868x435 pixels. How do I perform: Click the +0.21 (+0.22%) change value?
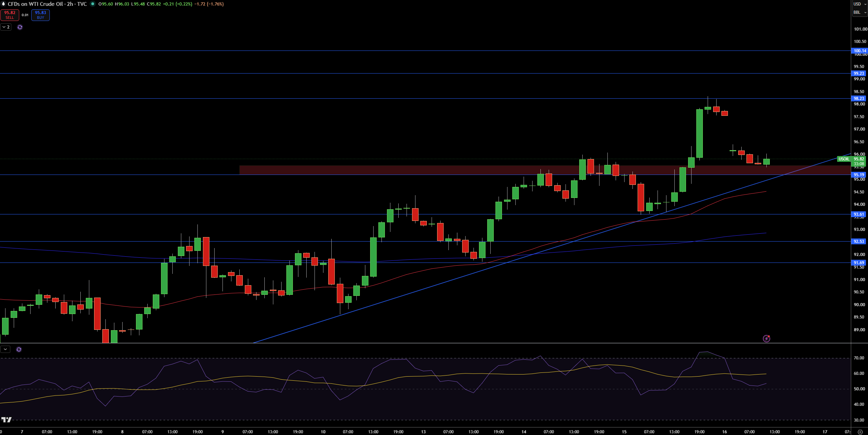point(178,4)
